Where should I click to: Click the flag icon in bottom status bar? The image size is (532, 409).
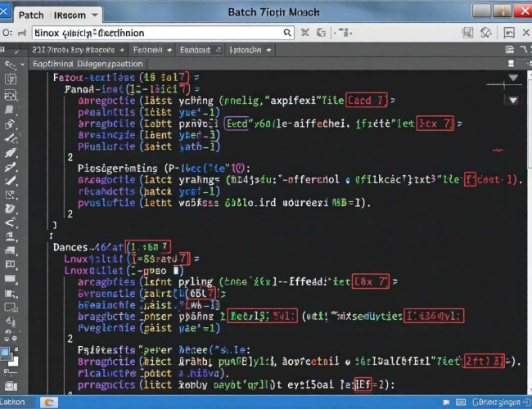point(446,402)
